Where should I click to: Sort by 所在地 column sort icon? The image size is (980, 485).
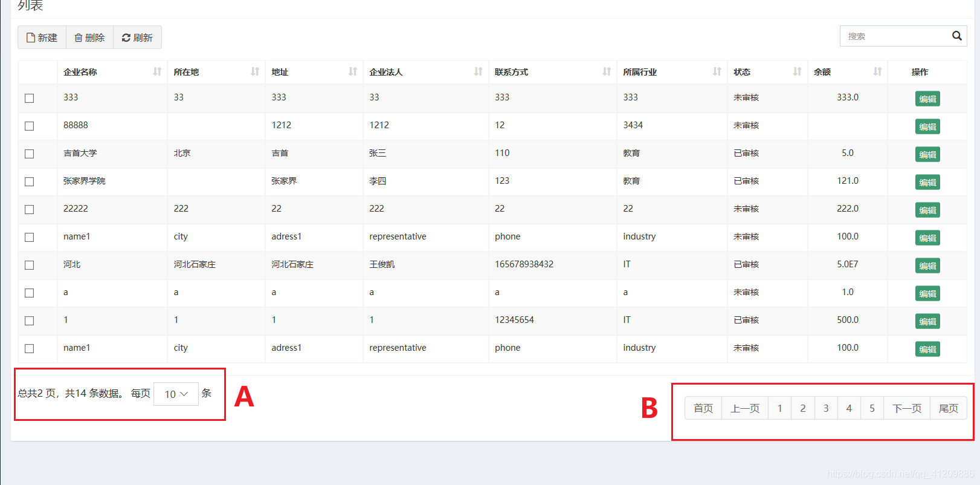[x=255, y=72]
